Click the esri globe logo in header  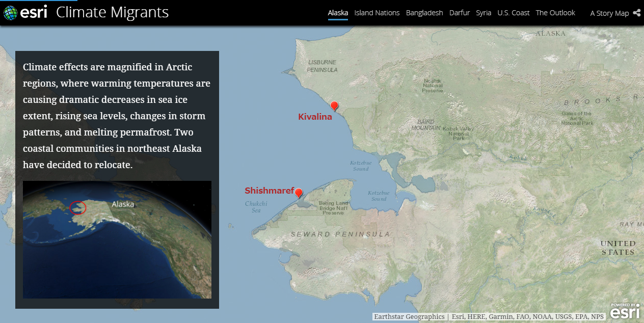point(10,13)
